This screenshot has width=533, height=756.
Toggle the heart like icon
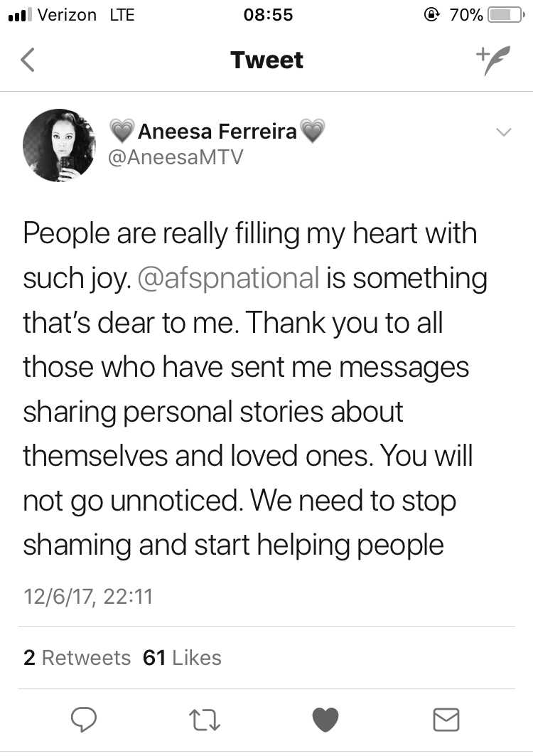pyautogui.click(x=325, y=719)
